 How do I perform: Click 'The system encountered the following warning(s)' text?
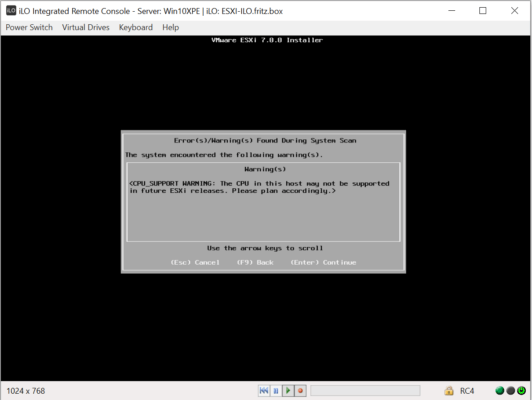[224, 155]
